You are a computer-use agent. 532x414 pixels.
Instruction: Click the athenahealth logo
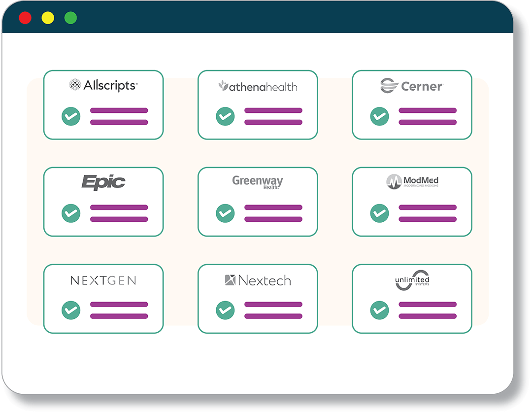click(x=258, y=87)
